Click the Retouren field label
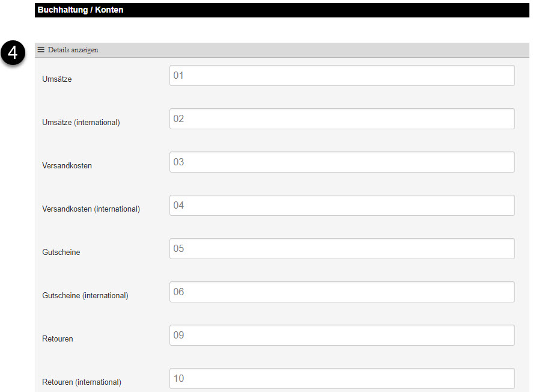533x392 pixels. (58, 339)
